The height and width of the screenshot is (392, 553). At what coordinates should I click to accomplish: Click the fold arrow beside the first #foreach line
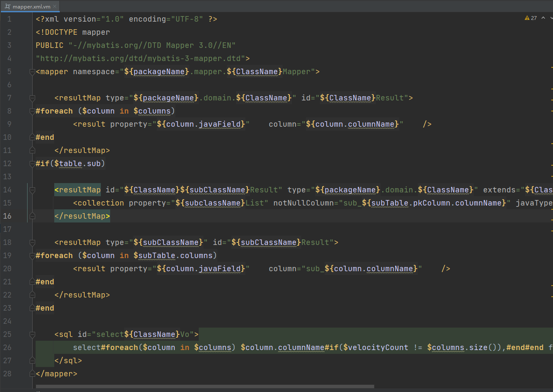click(x=32, y=111)
